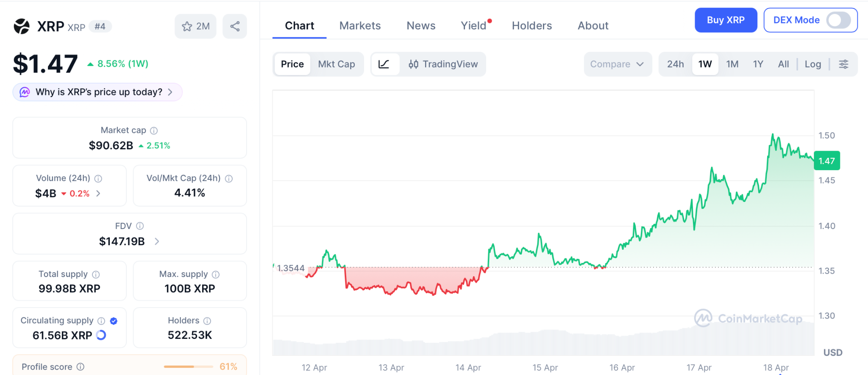868x375 pixels.
Task: Open "Why is XRP's price up today?"
Action: 98,92
